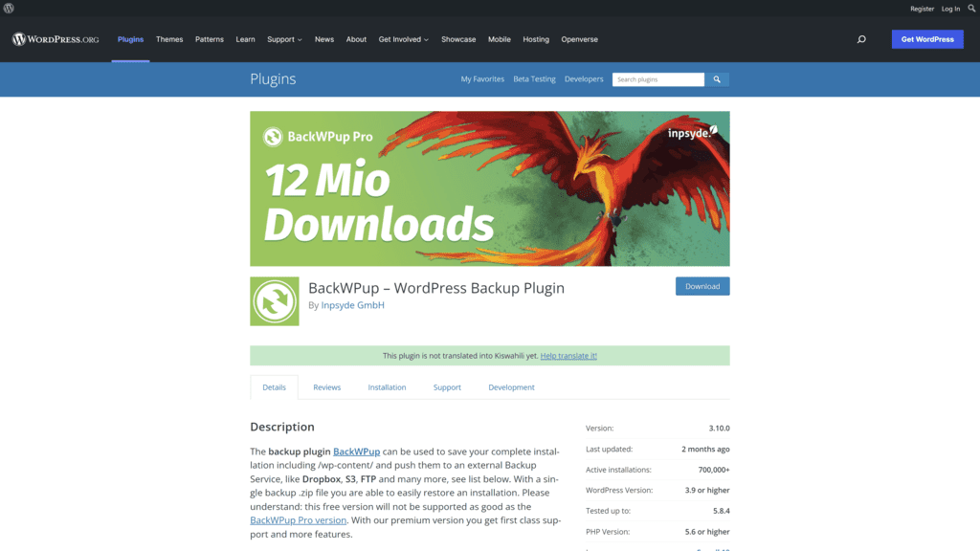Submit plugin search with magnifier button
The image size is (980, 551).
(x=717, y=79)
